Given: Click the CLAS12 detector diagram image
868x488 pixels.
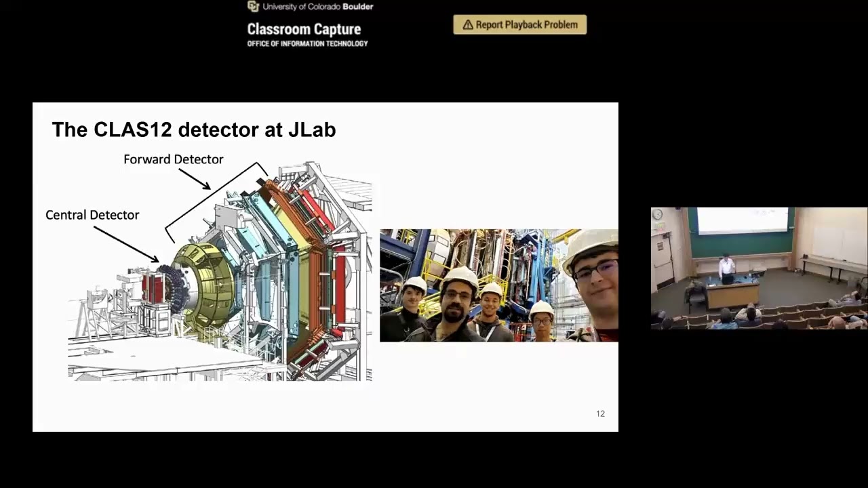Looking at the screenshot, I should tap(220, 271).
